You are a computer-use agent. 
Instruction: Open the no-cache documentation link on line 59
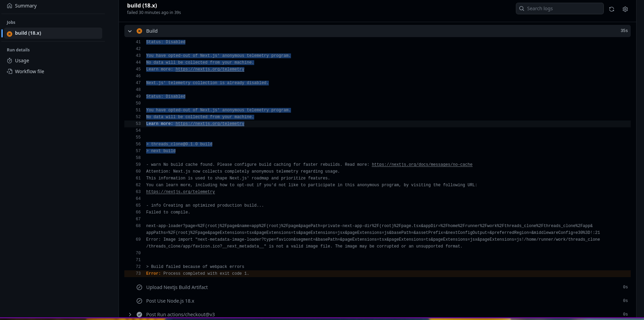[x=422, y=164]
